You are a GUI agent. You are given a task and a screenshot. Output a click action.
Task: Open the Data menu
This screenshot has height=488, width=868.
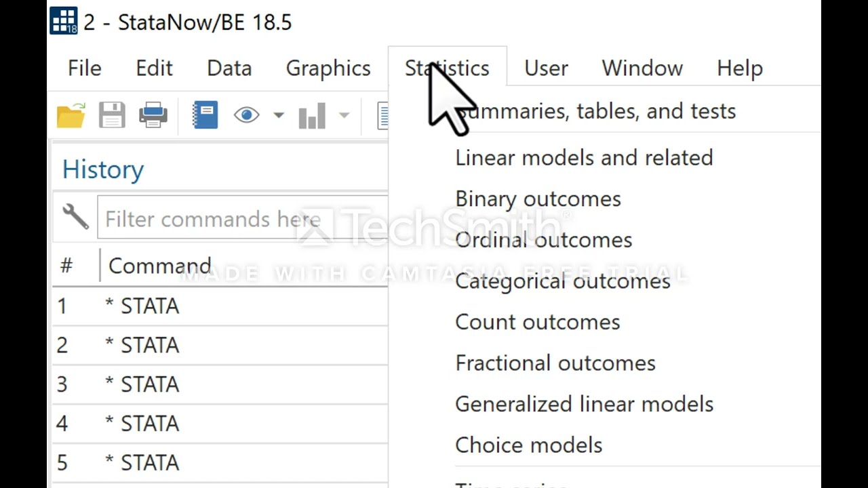click(229, 68)
